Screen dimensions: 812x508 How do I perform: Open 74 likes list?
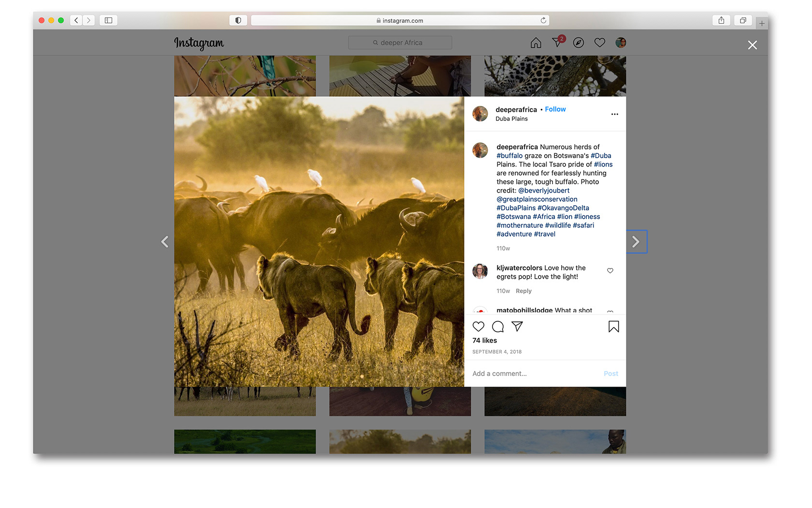click(x=484, y=341)
